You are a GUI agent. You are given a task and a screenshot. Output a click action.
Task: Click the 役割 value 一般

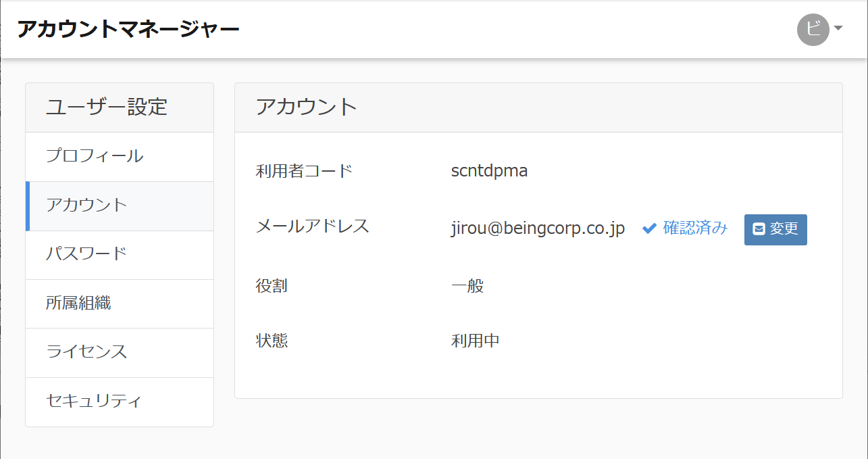pos(467,286)
